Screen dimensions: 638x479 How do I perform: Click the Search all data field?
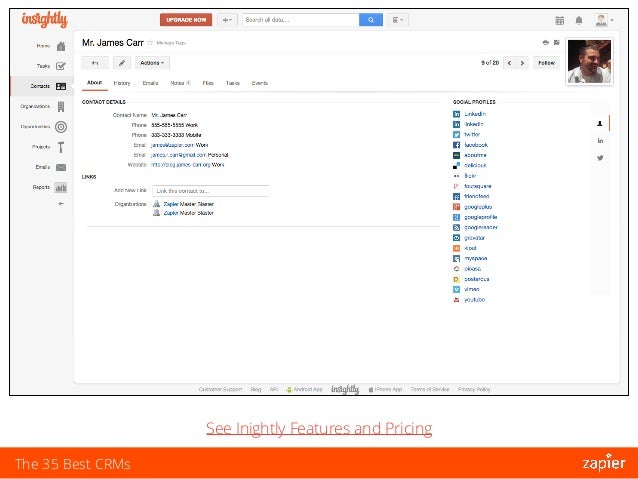tap(301, 20)
